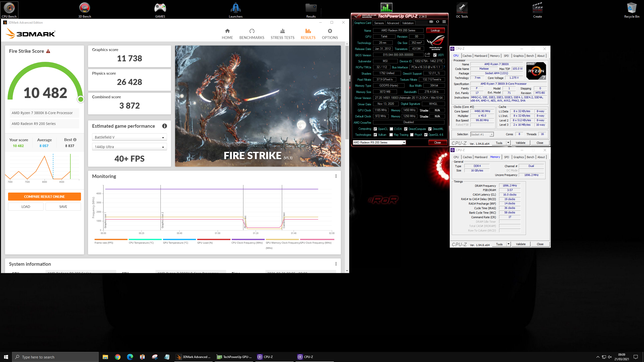Click Fire Strike score warning icon
Viewport: 644px width, 362px height.
(48, 51)
